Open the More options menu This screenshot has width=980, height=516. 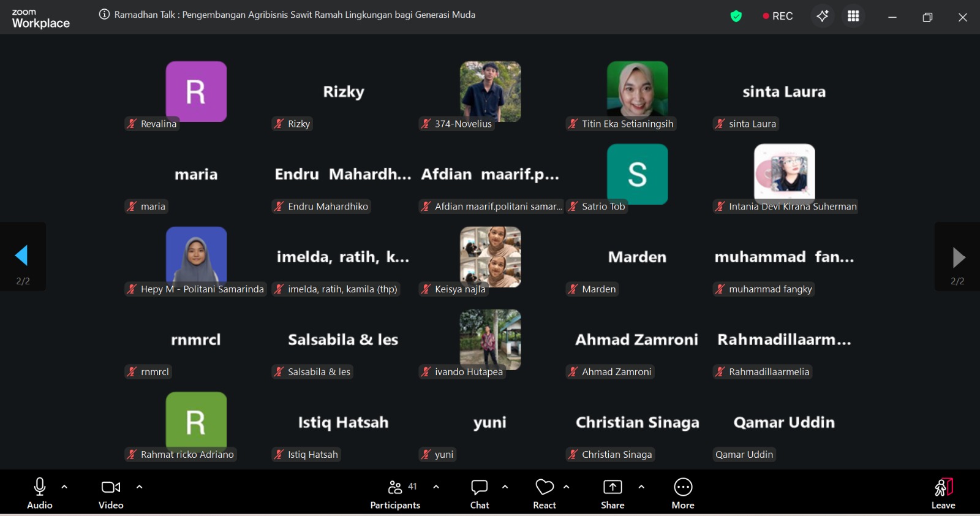point(683,493)
